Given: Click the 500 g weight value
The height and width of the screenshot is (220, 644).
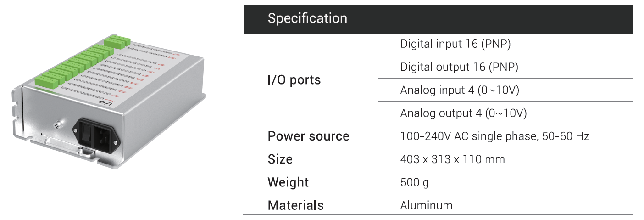Looking at the screenshot, I should (414, 182).
